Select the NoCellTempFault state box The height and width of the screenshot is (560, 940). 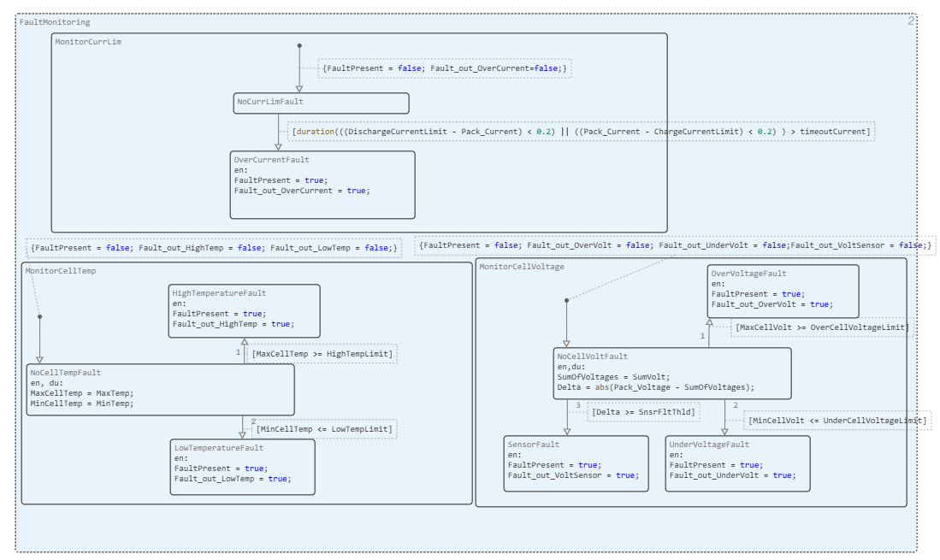pyautogui.click(x=161, y=390)
